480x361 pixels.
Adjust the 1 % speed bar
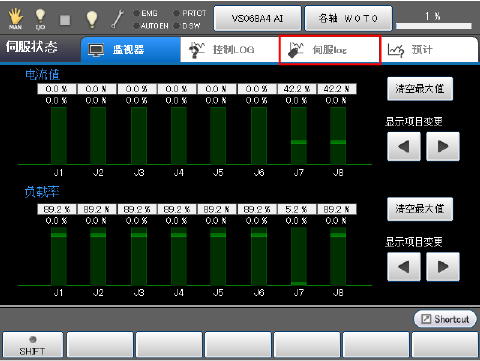(x=434, y=26)
